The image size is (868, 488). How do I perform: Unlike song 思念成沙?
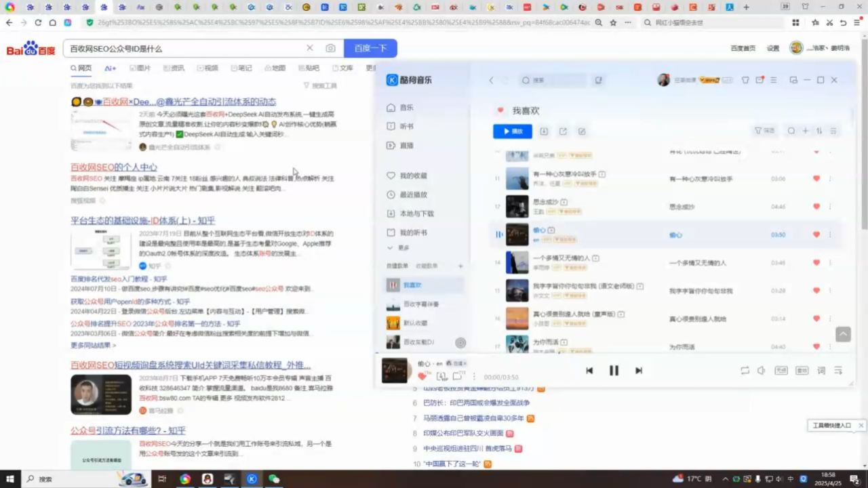click(816, 207)
